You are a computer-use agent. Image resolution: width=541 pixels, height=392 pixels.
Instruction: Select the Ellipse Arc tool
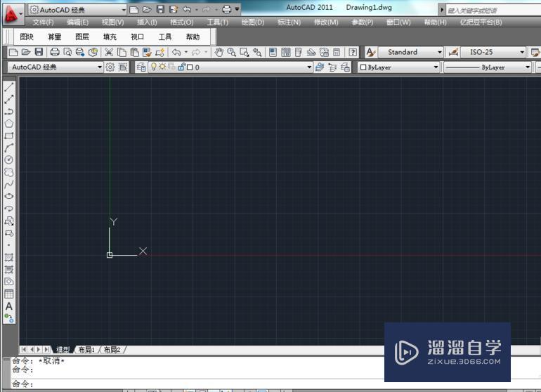click(x=9, y=209)
